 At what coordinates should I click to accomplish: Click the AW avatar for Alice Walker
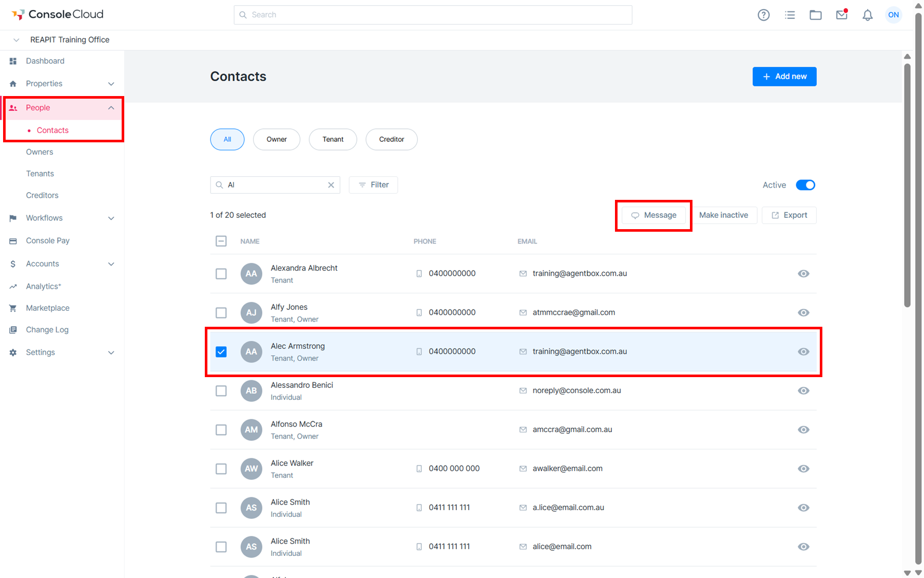coord(251,469)
